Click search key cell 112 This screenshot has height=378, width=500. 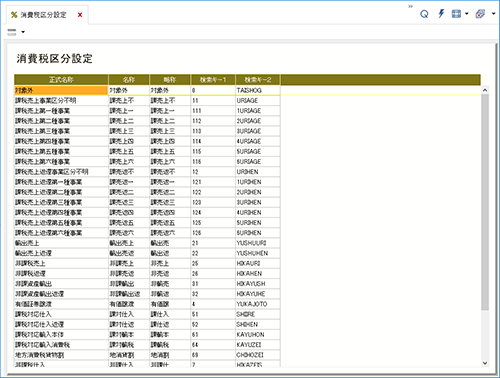pyautogui.click(x=213, y=121)
